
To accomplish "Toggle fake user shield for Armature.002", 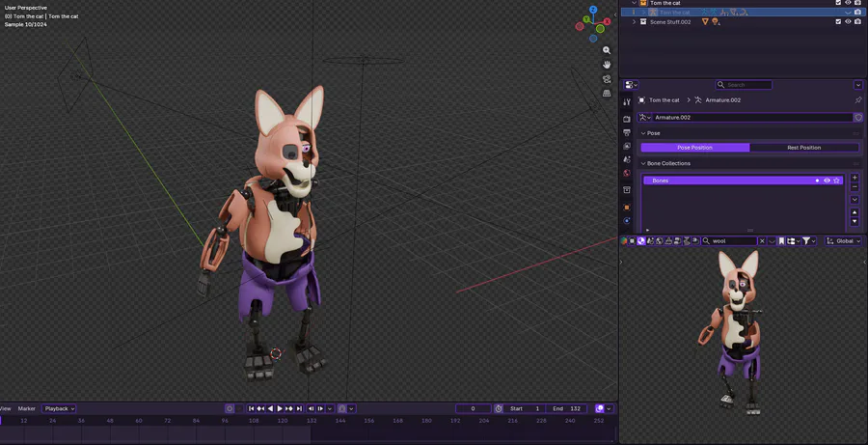I will point(858,118).
